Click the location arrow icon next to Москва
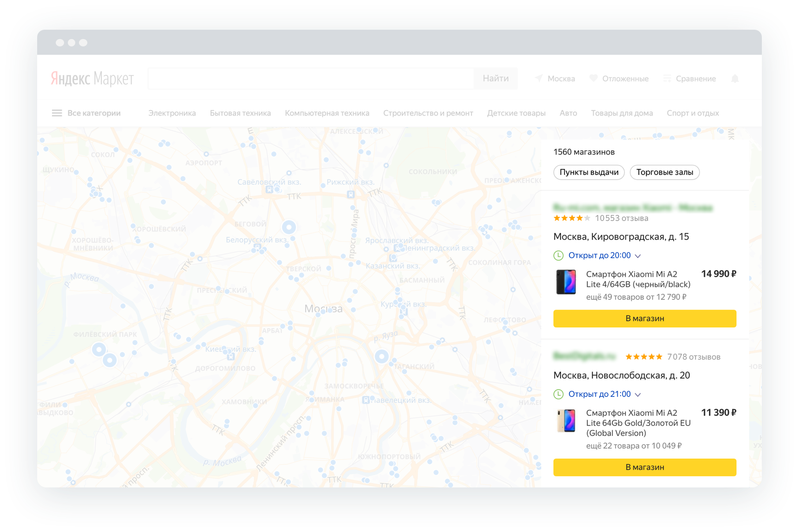 coord(538,78)
